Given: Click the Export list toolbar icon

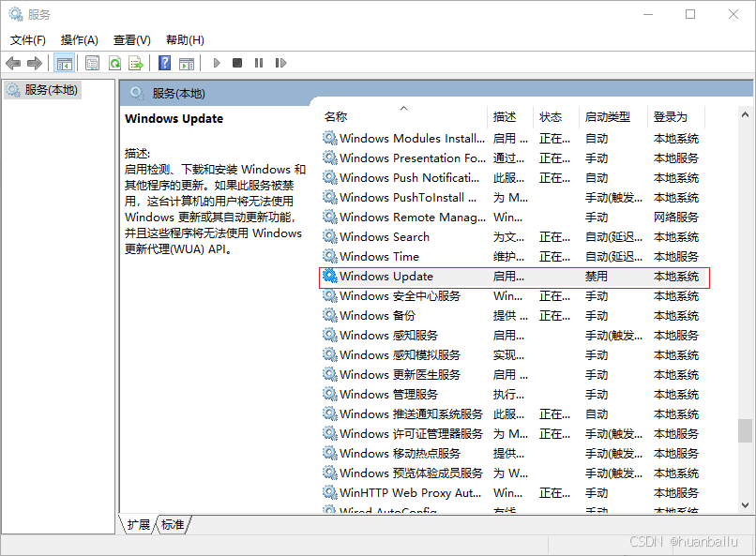Looking at the screenshot, I should pos(136,63).
